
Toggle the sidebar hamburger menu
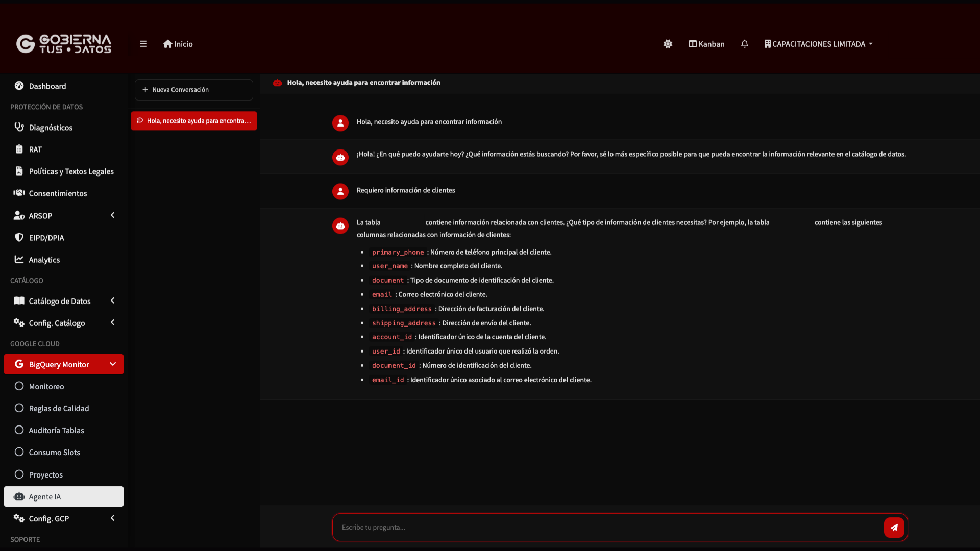pos(143,44)
